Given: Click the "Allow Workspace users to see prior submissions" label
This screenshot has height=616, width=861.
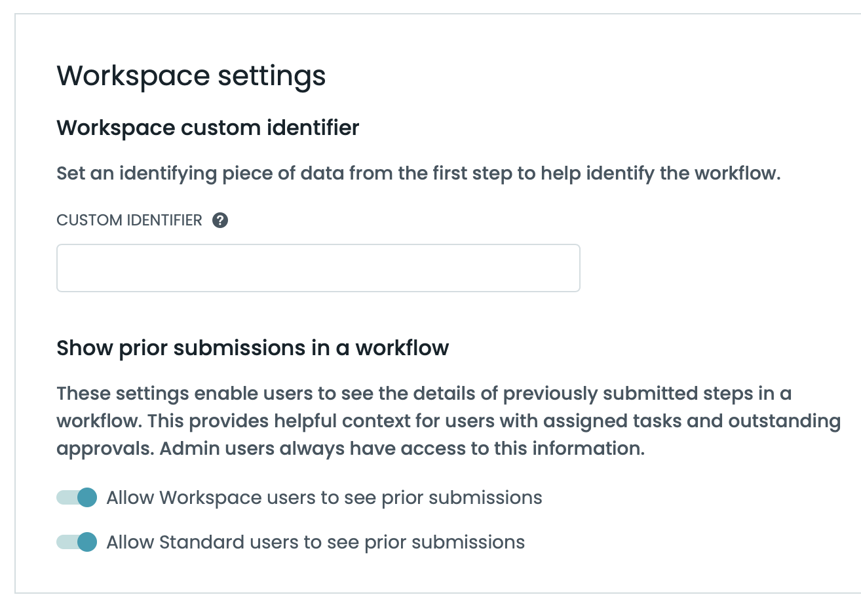Looking at the screenshot, I should click(324, 498).
